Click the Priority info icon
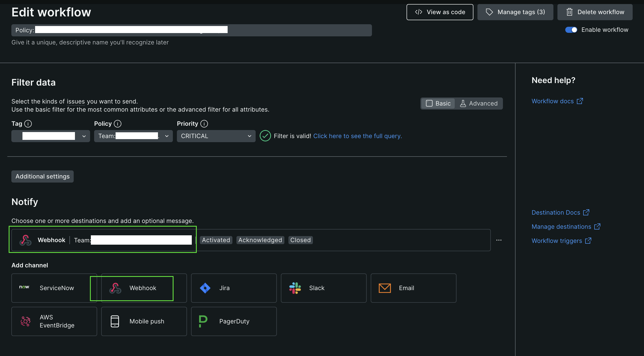The height and width of the screenshot is (356, 644). click(x=204, y=124)
